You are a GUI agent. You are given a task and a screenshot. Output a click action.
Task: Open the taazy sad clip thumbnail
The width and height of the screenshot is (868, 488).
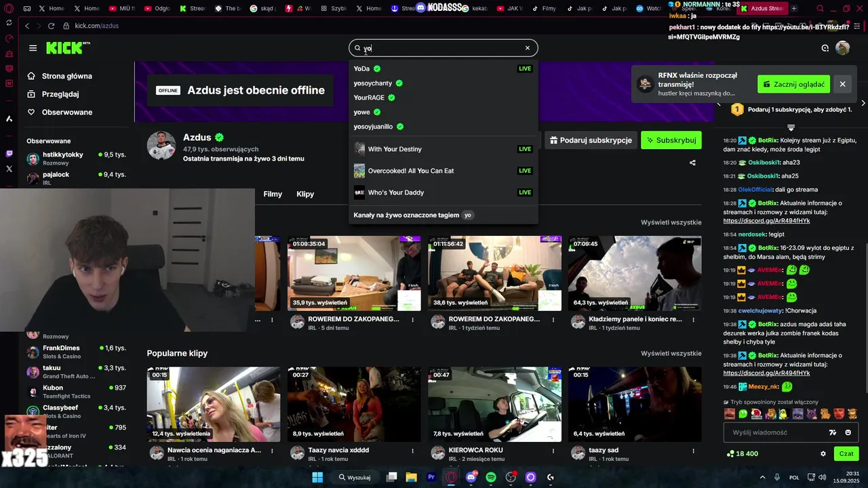[635, 404]
